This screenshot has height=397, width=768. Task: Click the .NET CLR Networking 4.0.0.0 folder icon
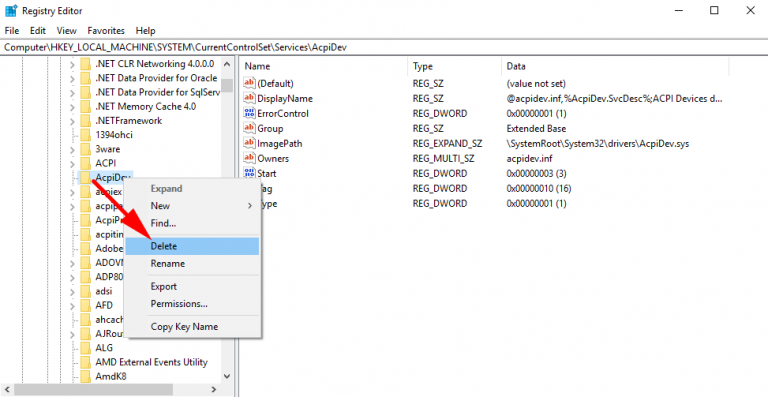(86, 64)
